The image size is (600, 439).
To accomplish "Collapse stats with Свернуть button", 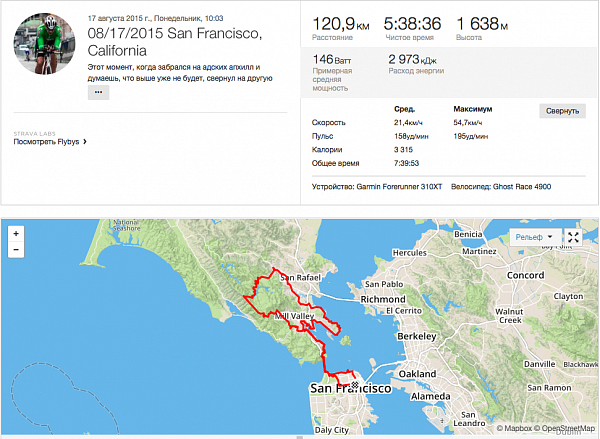I will (x=562, y=111).
